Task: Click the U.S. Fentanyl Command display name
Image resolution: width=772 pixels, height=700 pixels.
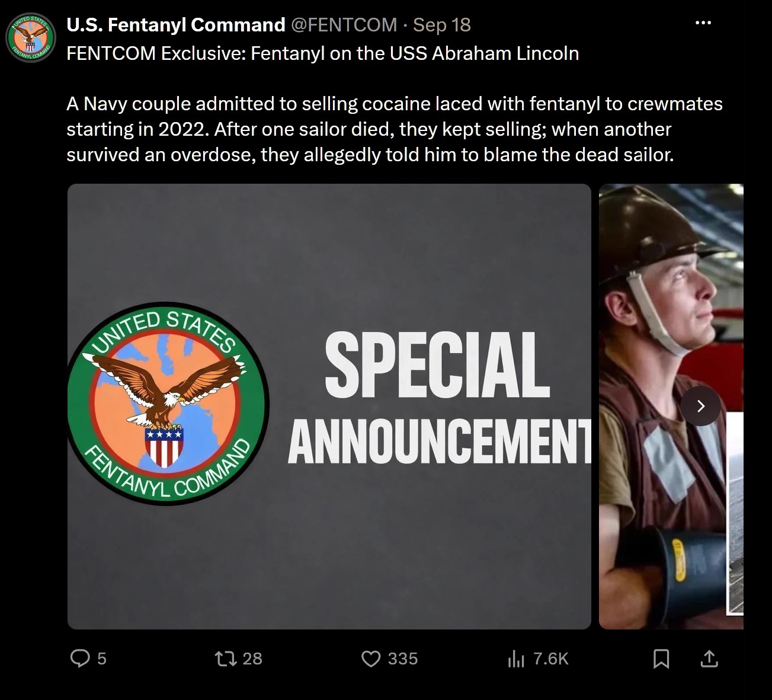Action: [x=176, y=25]
